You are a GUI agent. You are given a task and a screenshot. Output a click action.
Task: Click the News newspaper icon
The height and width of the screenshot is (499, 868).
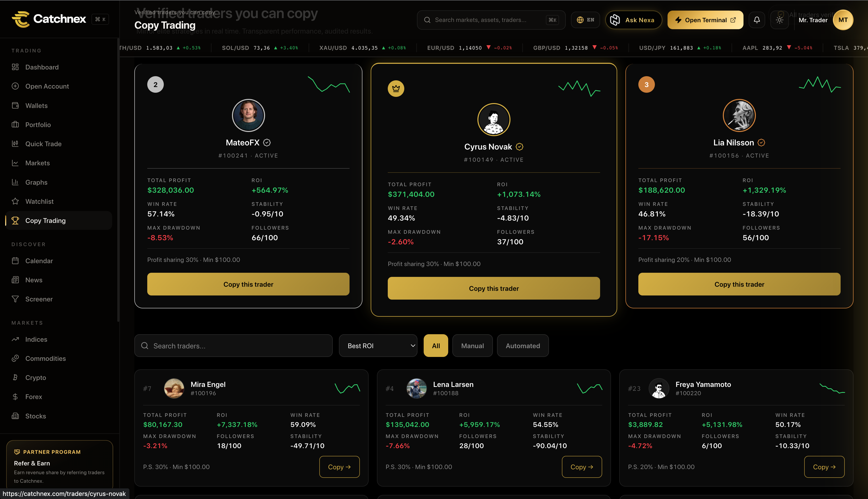[x=15, y=280]
